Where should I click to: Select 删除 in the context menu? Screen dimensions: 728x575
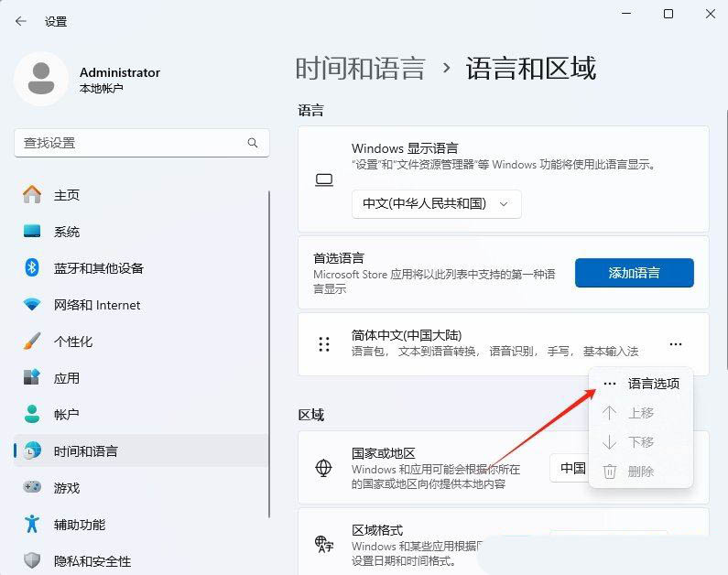[641, 472]
